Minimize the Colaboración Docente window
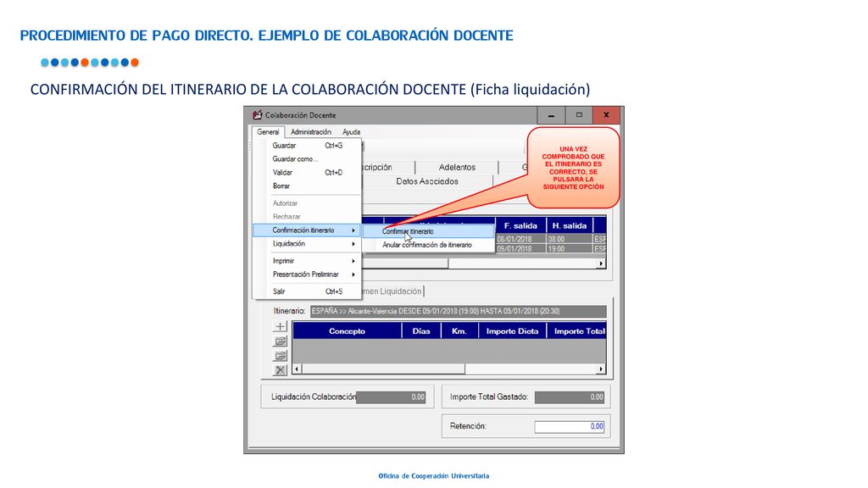This screenshot has height=488, width=868. (x=551, y=115)
